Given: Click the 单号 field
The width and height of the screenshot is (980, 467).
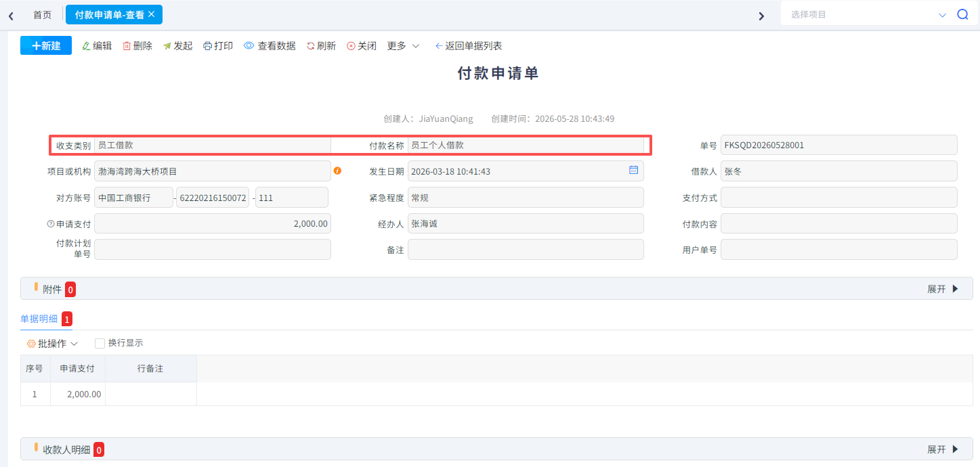Looking at the screenshot, I should point(839,145).
